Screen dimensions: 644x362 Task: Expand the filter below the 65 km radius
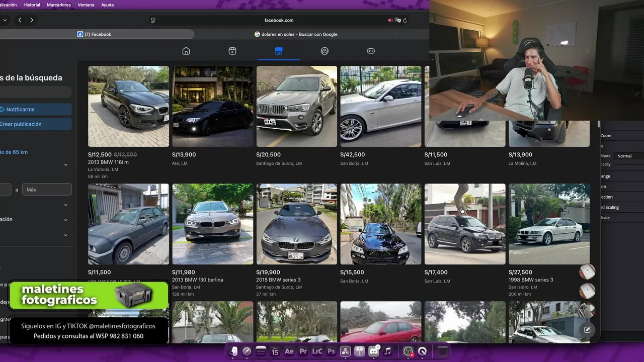click(65, 165)
